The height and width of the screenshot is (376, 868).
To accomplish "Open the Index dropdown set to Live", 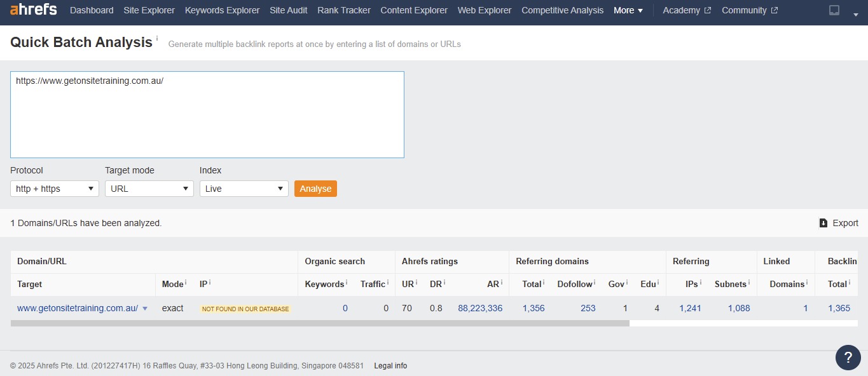I will [244, 189].
